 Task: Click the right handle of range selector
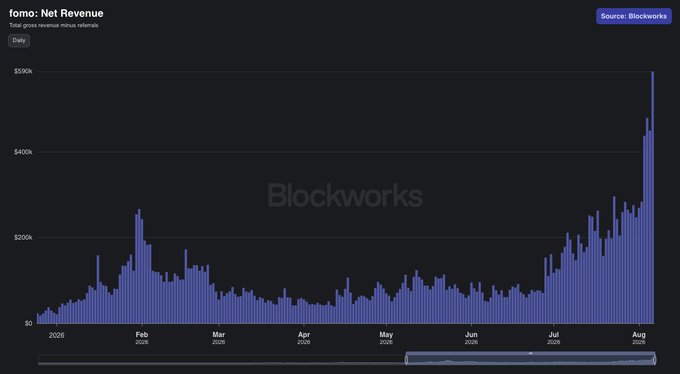[x=654, y=360]
